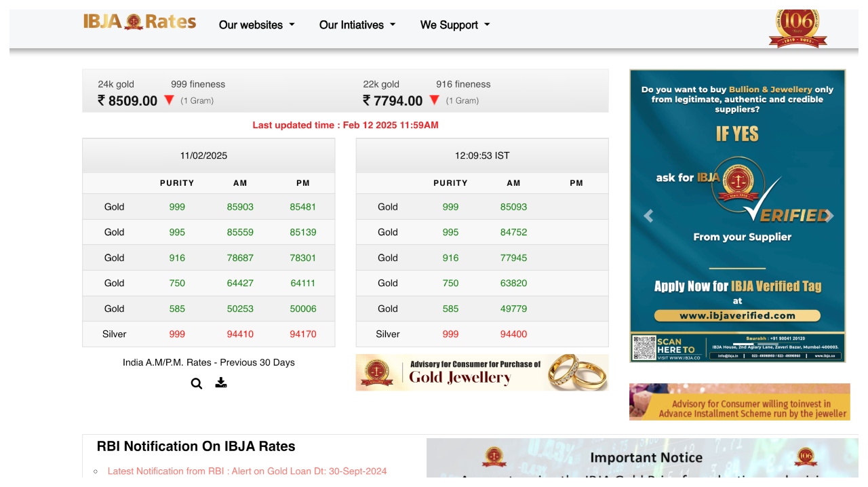
Task: Click the download icon for 30-day rates
Action: [221, 383]
